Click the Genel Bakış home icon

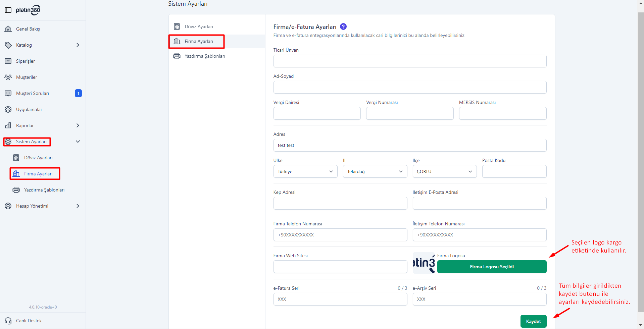click(x=8, y=29)
